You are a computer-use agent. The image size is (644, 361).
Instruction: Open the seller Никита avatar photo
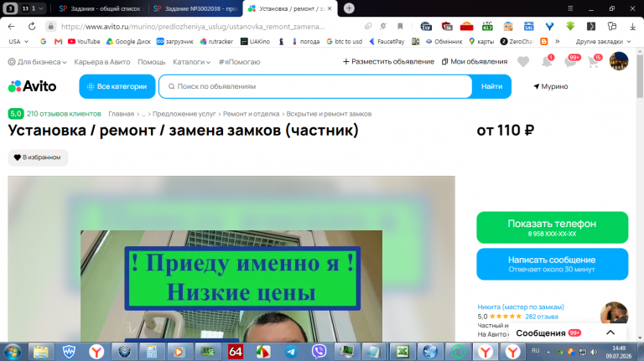coord(614,314)
